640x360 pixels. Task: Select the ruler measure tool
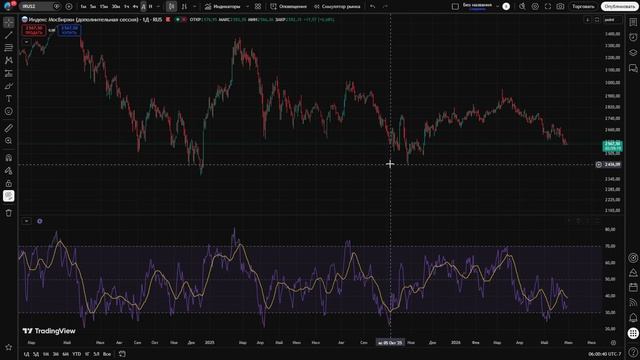coord(9,128)
